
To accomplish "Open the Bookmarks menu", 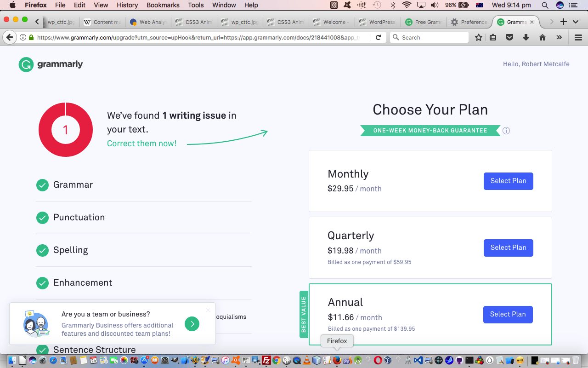I will coord(163,5).
